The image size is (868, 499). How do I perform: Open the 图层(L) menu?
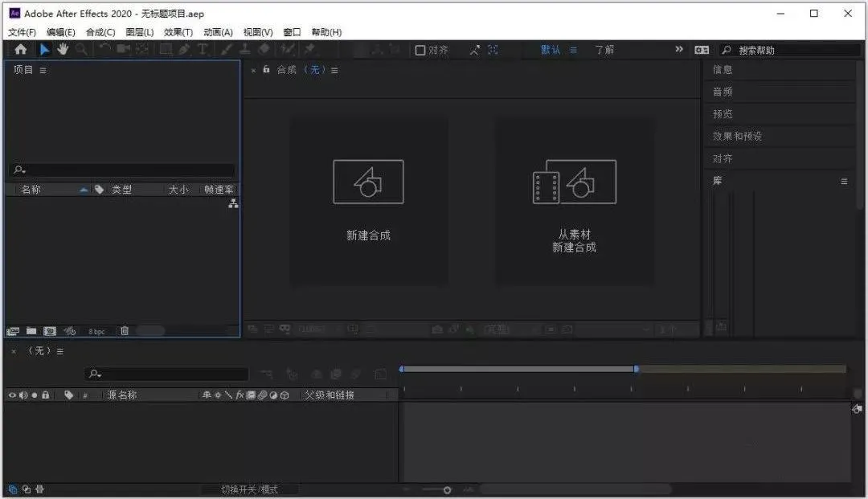pyautogui.click(x=140, y=32)
